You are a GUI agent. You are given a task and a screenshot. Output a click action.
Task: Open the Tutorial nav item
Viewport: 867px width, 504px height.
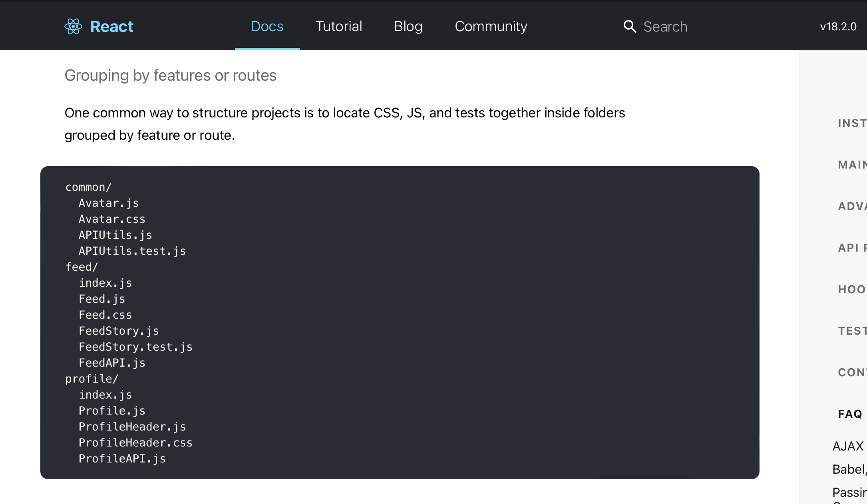[x=338, y=26]
